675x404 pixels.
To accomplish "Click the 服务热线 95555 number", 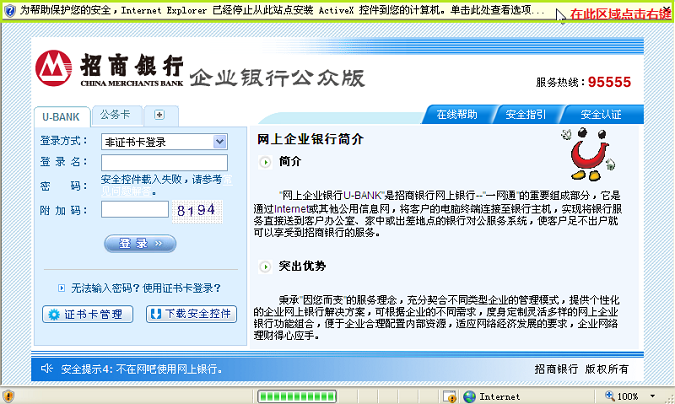I will (x=609, y=82).
